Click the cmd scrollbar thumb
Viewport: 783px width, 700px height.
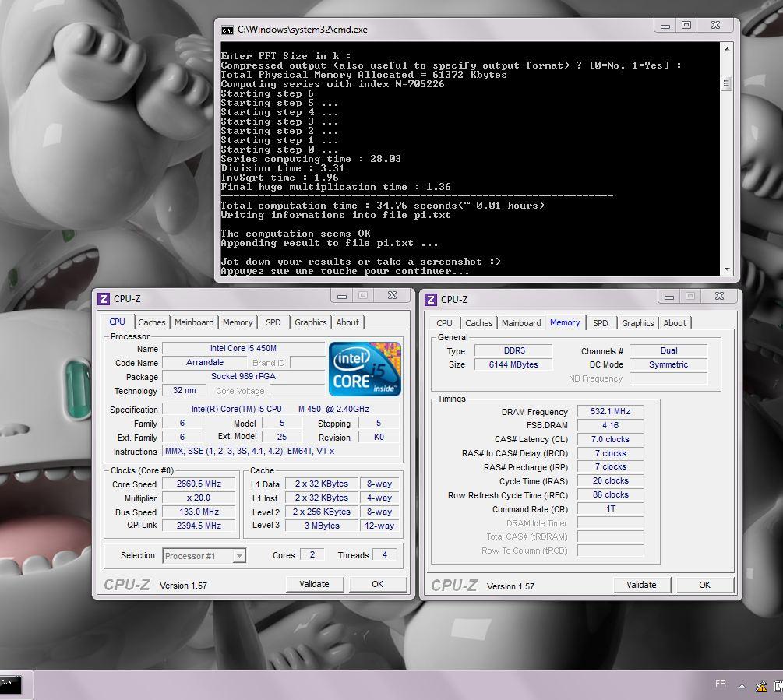point(727,83)
